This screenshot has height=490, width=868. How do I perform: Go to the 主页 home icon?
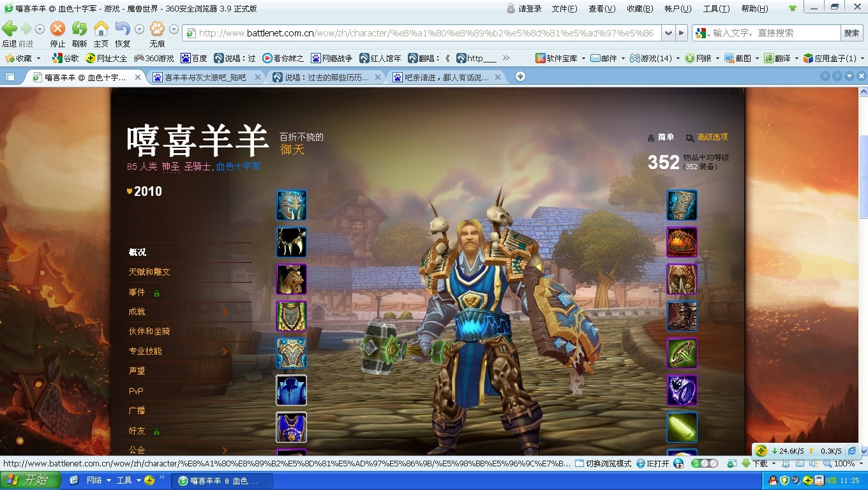(101, 29)
